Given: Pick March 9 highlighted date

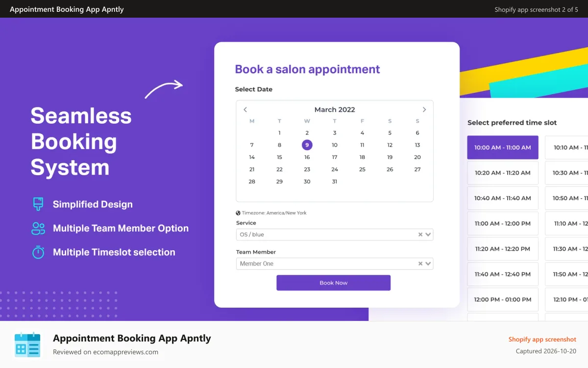Looking at the screenshot, I should coord(307,145).
